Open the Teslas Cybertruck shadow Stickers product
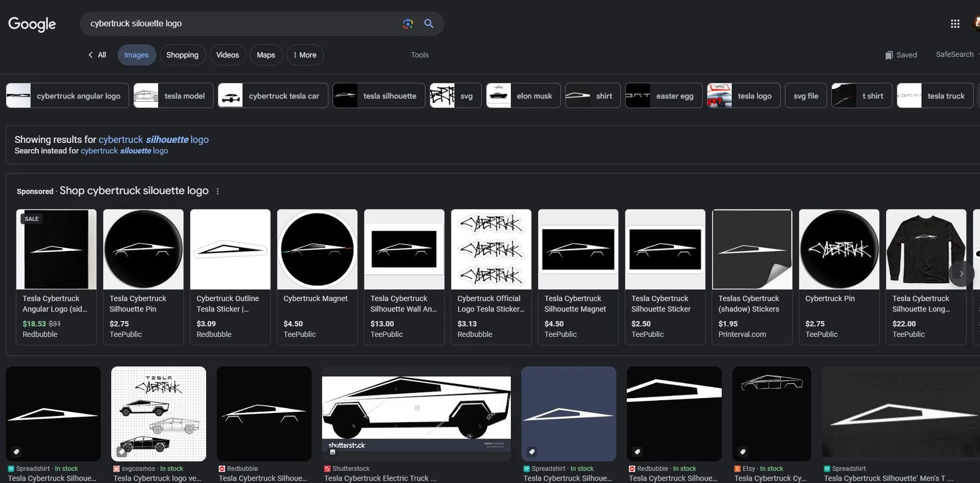 point(752,277)
